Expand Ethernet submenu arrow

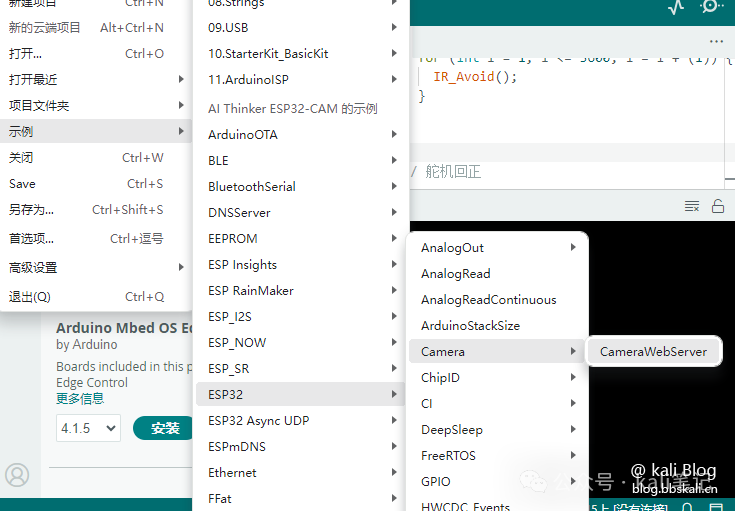pyautogui.click(x=394, y=472)
